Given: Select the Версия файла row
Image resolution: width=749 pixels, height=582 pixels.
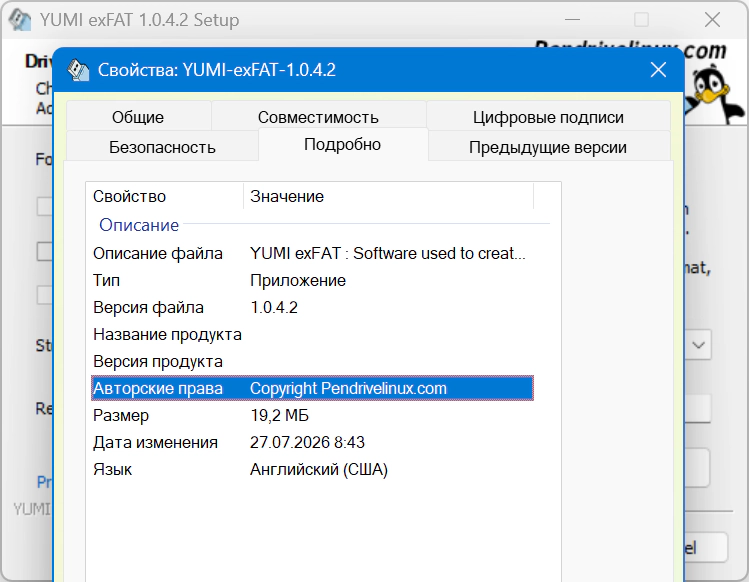Looking at the screenshot, I should point(312,307).
